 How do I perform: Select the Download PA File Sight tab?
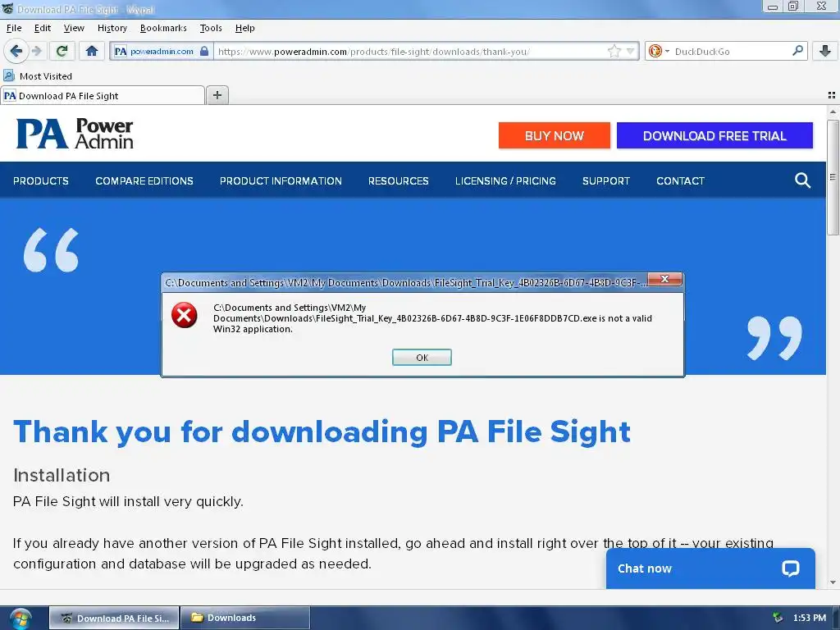click(x=103, y=95)
